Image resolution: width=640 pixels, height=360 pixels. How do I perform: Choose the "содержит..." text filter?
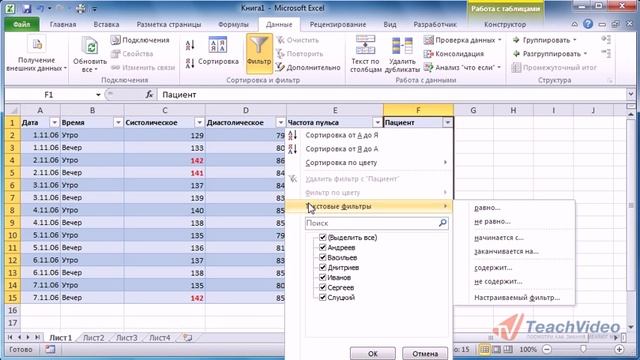click(x=493, y=268)
